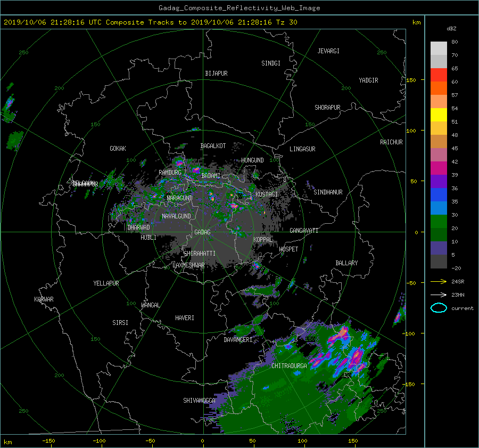
Task: Click the LINGASUR label
Action: pyautogui.click(x=302, y=149)
